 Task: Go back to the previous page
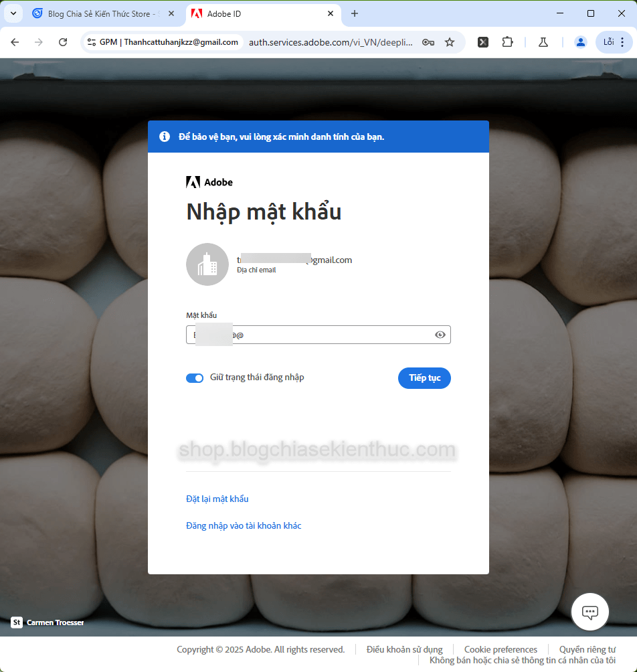(x=15, y=42)
